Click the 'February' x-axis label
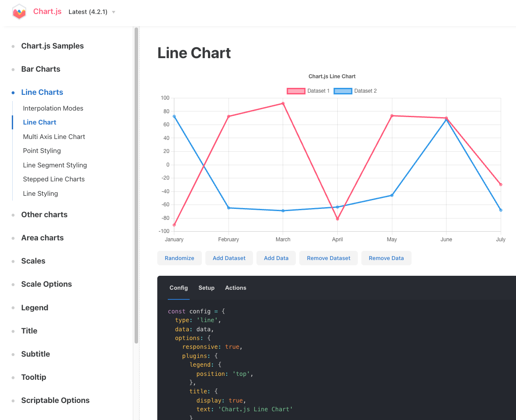The width and height of the screenshot is (516, 420). [229, 240]
